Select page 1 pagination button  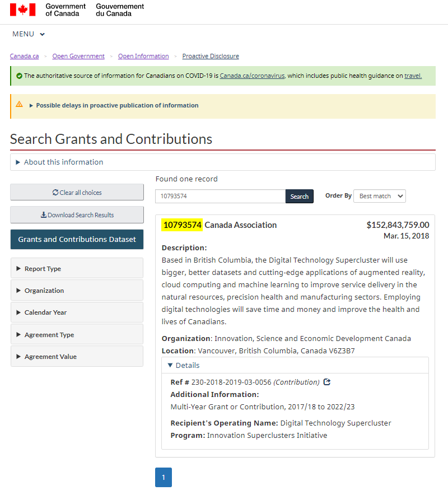pos(164,477)
